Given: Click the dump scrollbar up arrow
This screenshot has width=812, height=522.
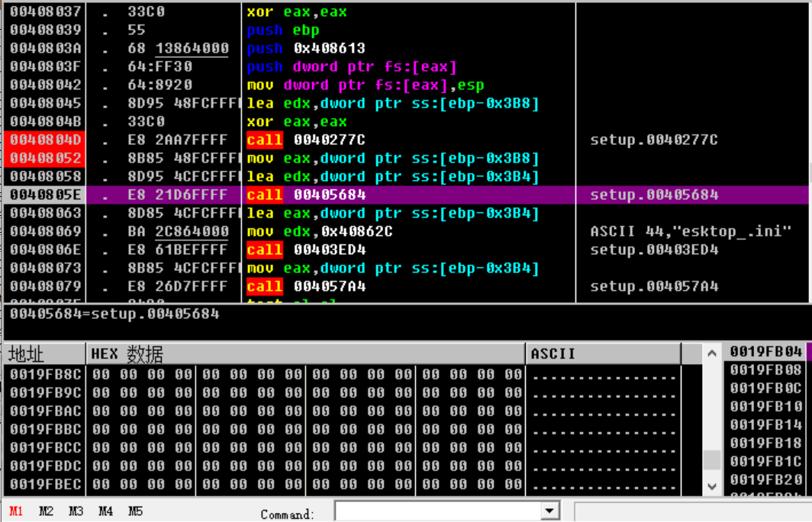Looking at the screenshot, I should point(712,353).
